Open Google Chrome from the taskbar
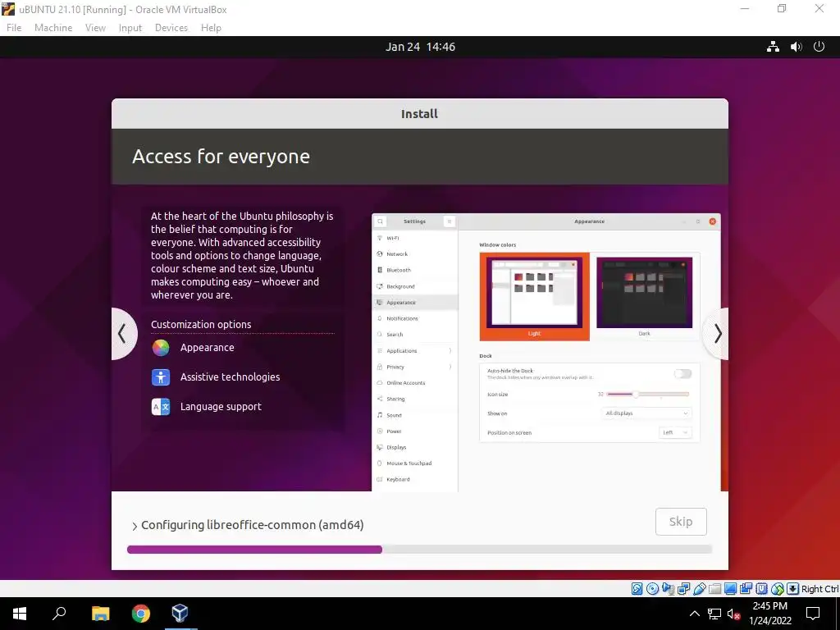 point(141,614)
